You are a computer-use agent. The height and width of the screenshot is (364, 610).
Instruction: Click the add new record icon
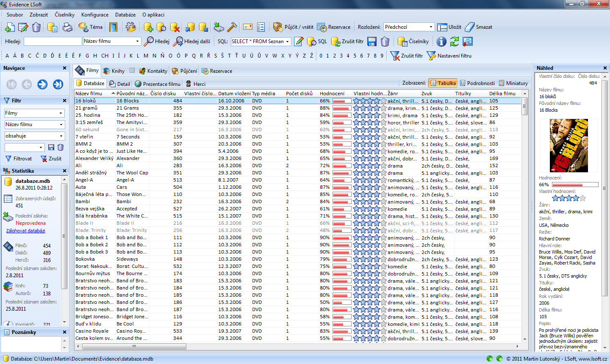pyautogui.click(x=10, y=28)
